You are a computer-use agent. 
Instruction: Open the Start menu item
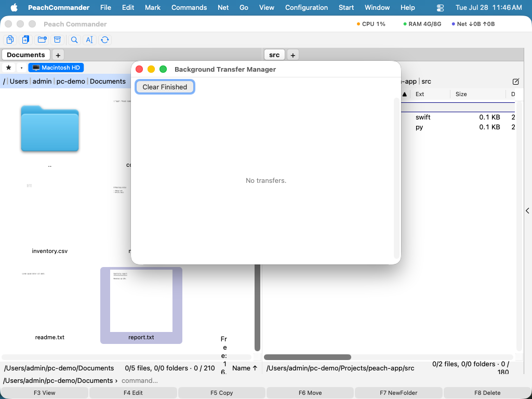click(346, 7)
